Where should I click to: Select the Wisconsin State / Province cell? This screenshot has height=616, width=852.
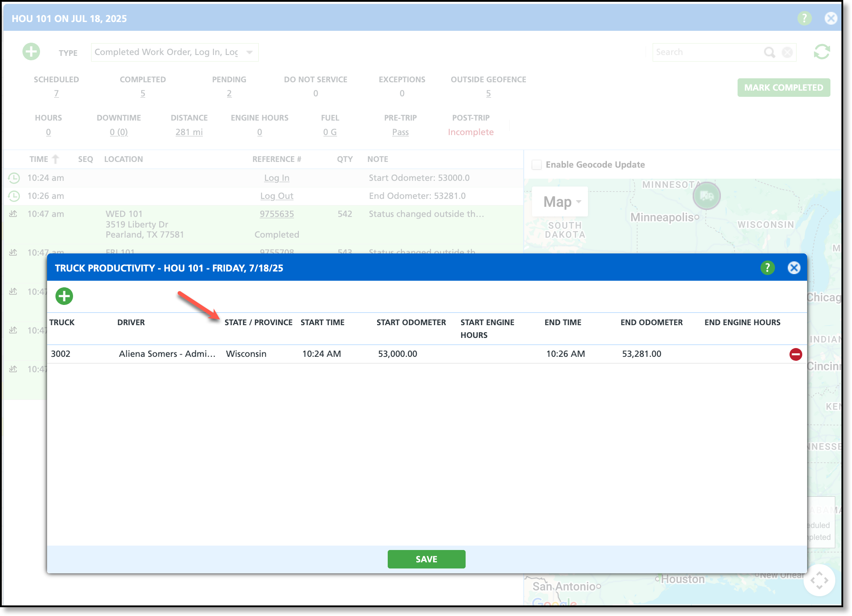[x=246, y=354]
